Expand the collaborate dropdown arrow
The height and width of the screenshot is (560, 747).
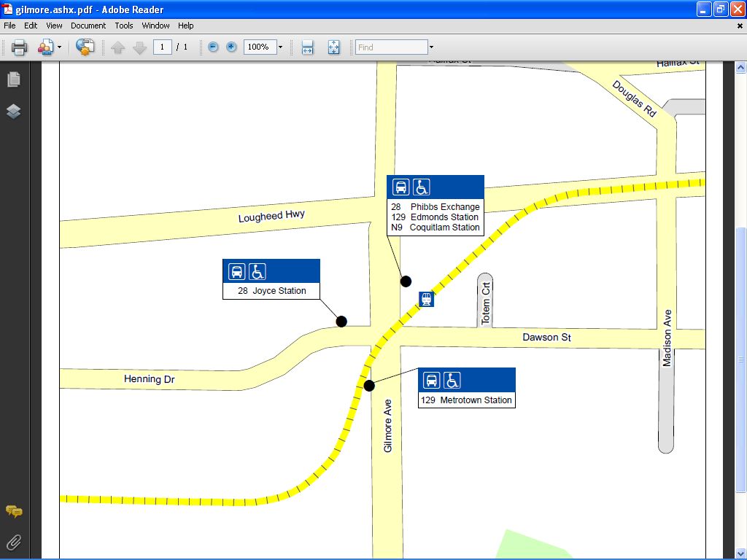click(59, 47)
